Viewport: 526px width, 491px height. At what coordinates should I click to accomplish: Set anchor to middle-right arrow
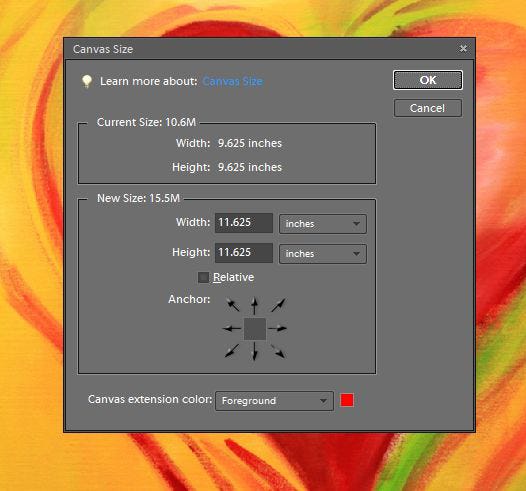pos(278,328)
